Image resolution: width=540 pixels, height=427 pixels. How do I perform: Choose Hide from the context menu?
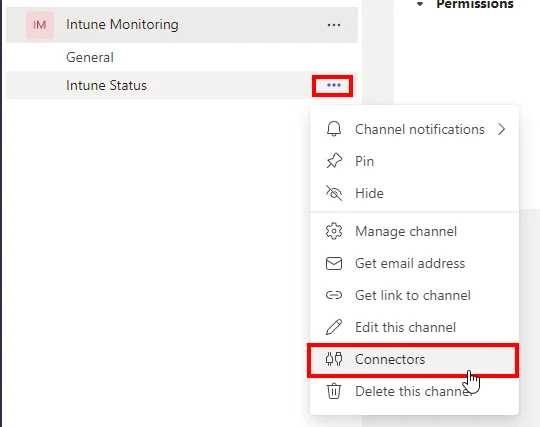point(414,193)
